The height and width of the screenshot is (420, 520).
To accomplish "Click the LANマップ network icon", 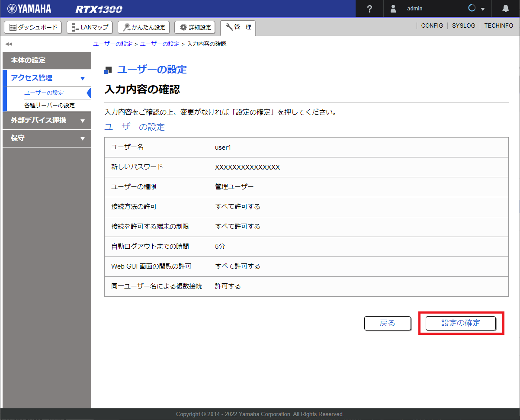I will point(74,27).
